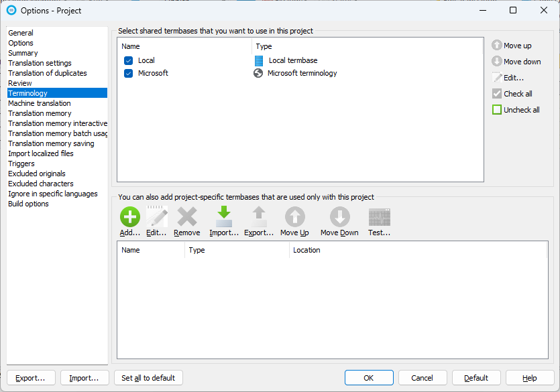Click the Options dialog app icon
This screenshot has height=392, width=560.
[x=11, y=10]
